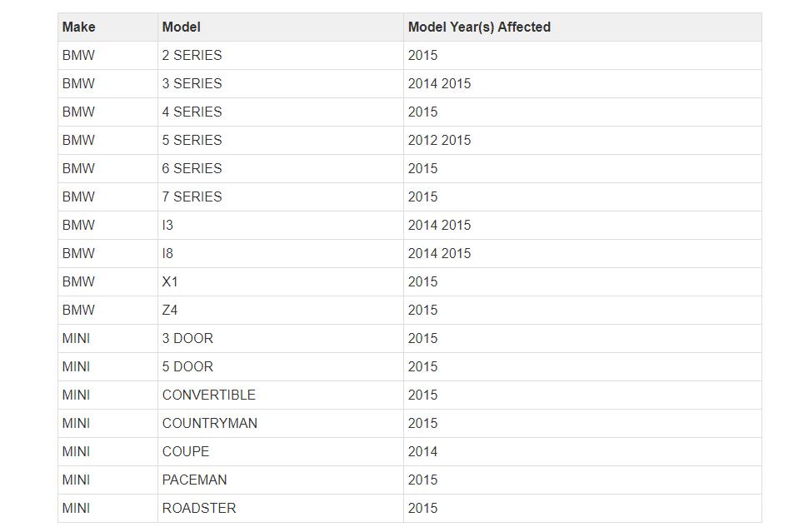Select the 2 SERIES model cell

(192, 55)
